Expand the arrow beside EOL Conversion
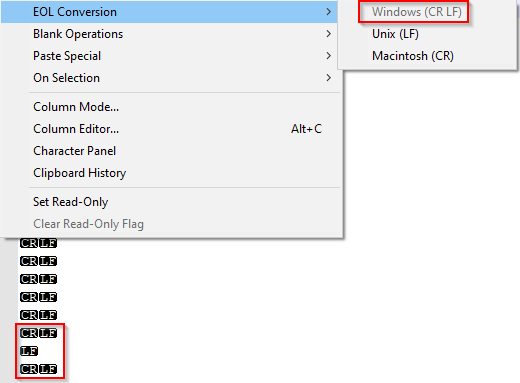The height and width of the screenshot is (383, 520). (x=329, y=12)
